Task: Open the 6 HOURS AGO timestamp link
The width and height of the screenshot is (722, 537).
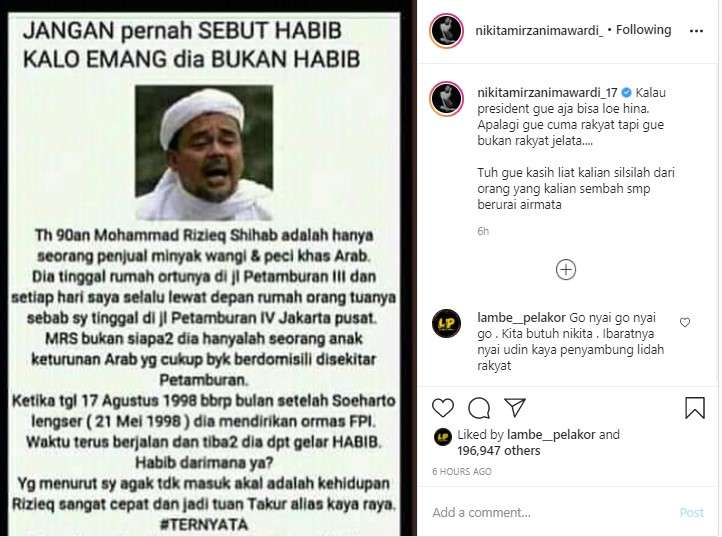Action: [x=462, y=472]
